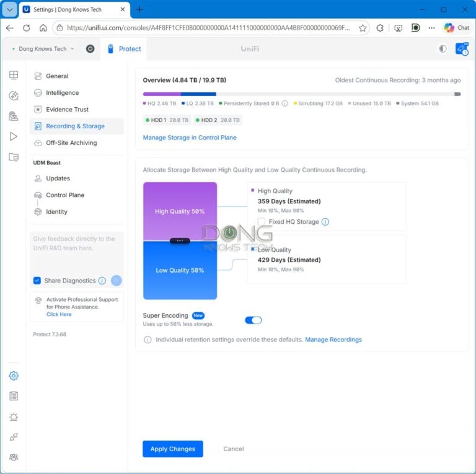
Task: Open the system log clipboard icon
Action: pos(14,396)
